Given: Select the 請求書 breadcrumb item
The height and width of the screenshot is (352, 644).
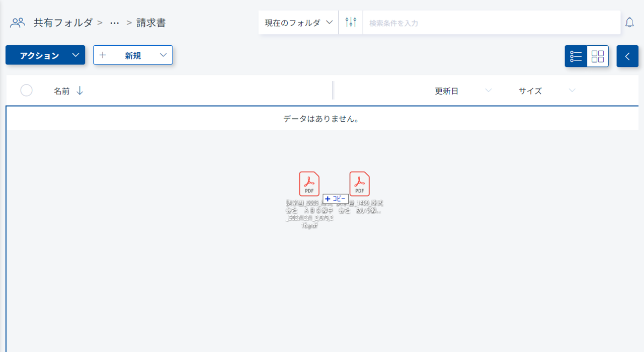Looking at the screenshot, I should coord(151,23).
